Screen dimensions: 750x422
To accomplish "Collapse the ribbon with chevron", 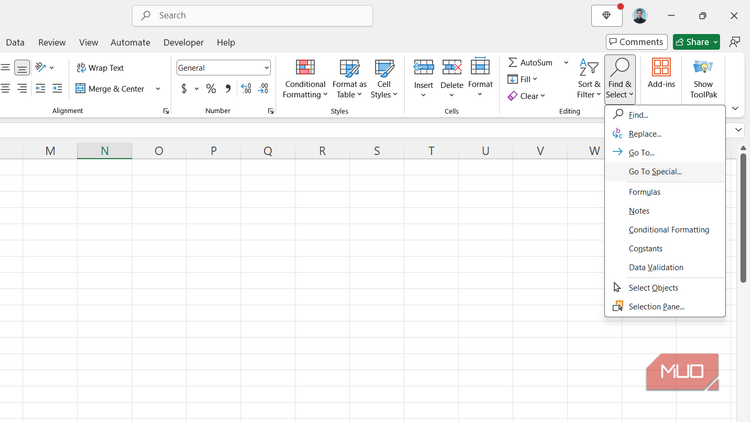I will click(735, 109).
